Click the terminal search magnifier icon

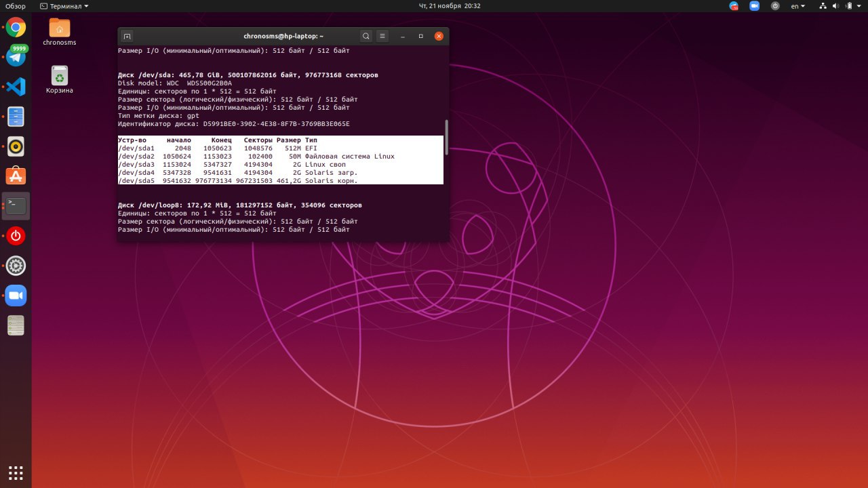[366, 36]
